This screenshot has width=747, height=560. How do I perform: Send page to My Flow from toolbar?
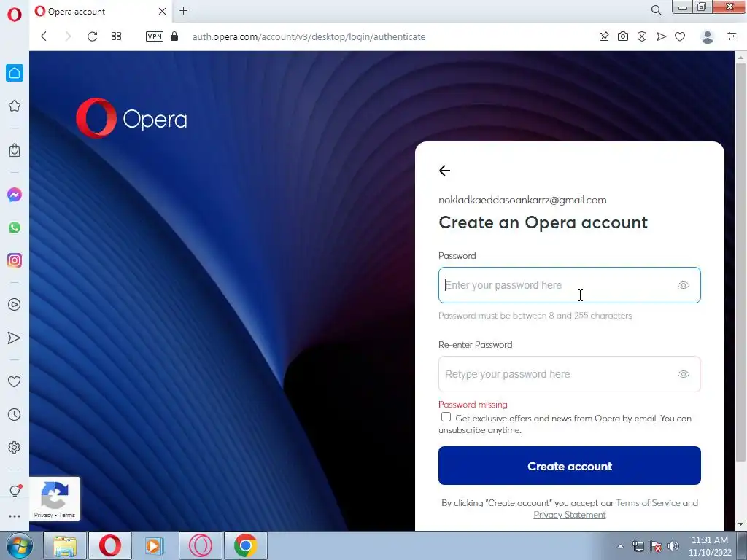coord(661,36)
